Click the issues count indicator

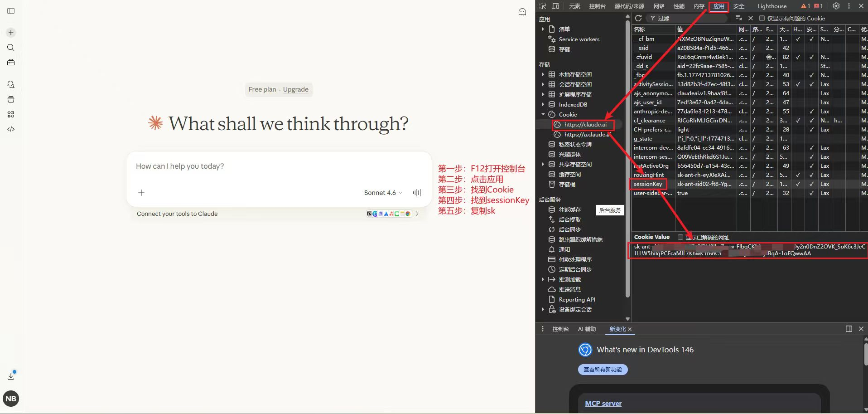pos(818,6)
